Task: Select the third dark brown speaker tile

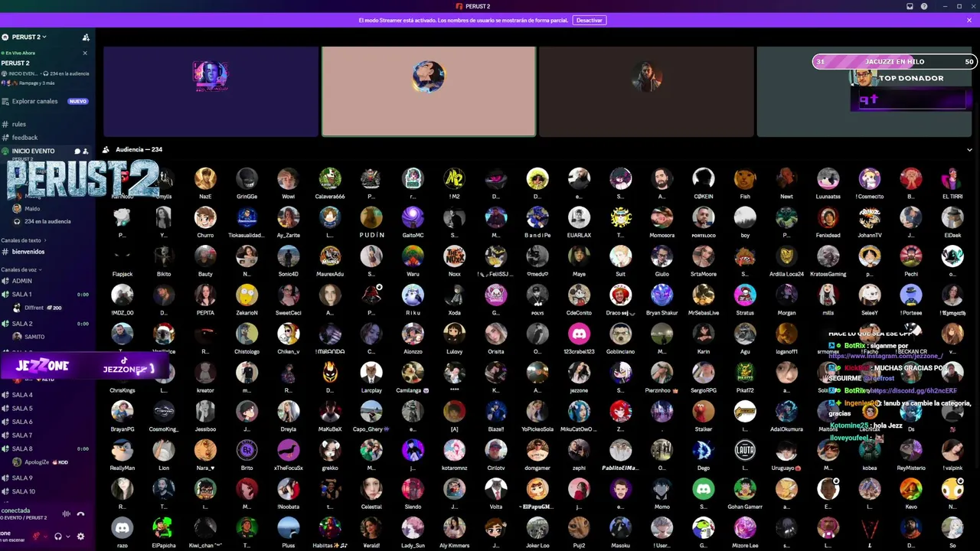Action: [x=646, y=91]
